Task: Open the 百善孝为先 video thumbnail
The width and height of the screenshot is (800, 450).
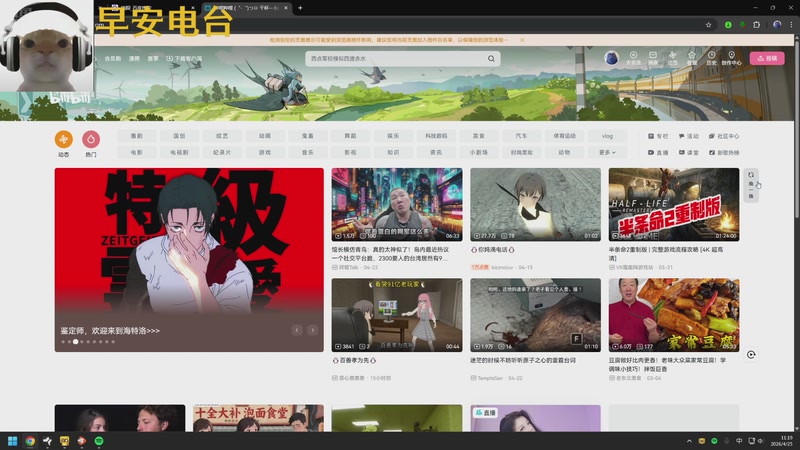Action: (397, 315)
